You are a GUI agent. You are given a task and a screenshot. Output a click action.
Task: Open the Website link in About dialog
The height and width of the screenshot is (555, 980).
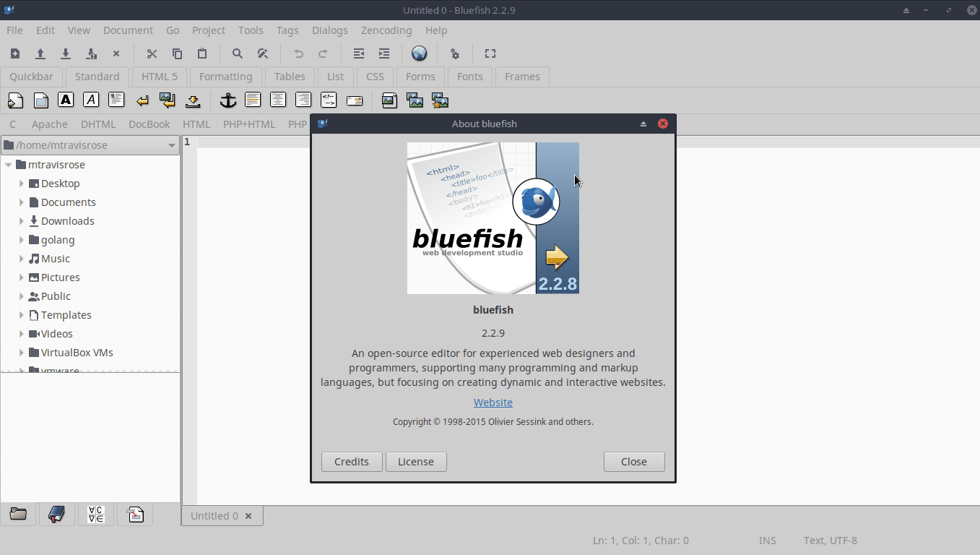[493, 403]
